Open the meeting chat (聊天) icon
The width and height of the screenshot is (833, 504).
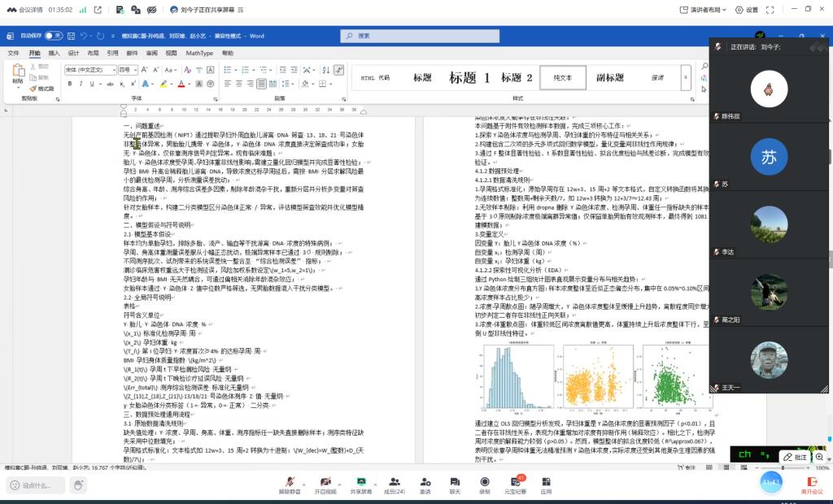coord(455,485)
